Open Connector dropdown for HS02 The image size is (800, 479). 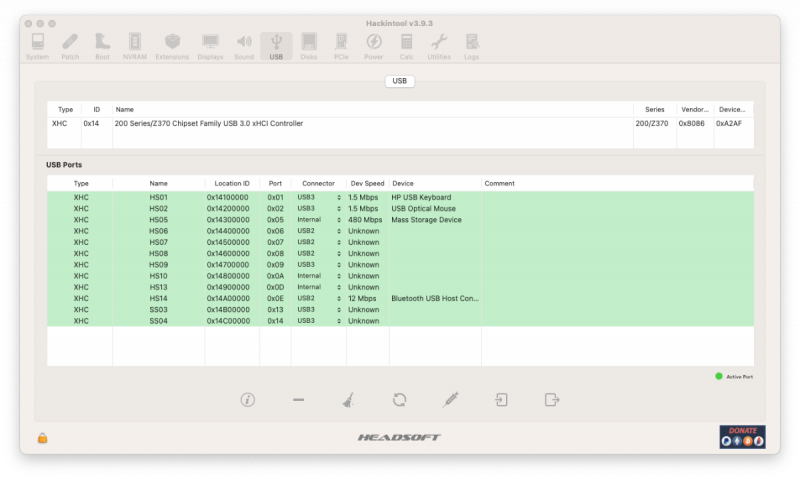tap(319, 209)
